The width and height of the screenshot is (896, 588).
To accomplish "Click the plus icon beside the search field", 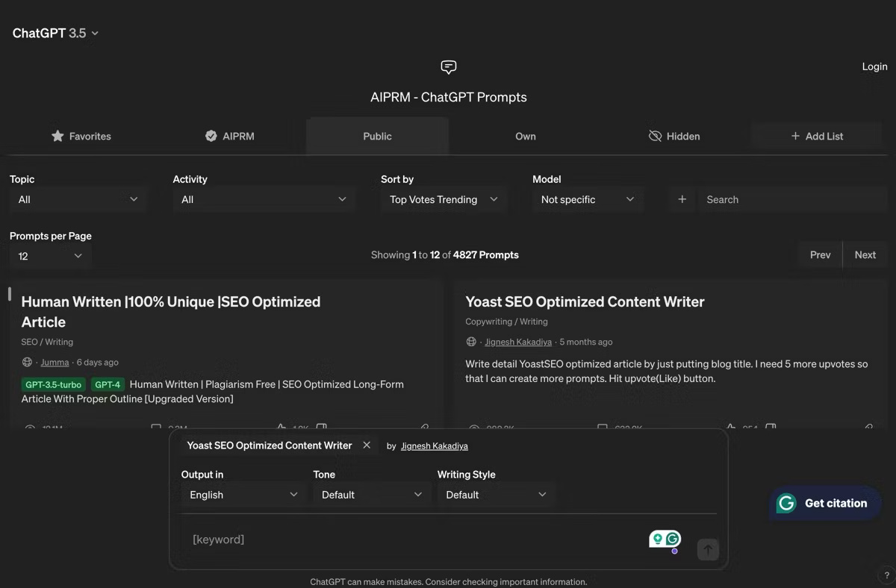I will [x=682, y=199].
